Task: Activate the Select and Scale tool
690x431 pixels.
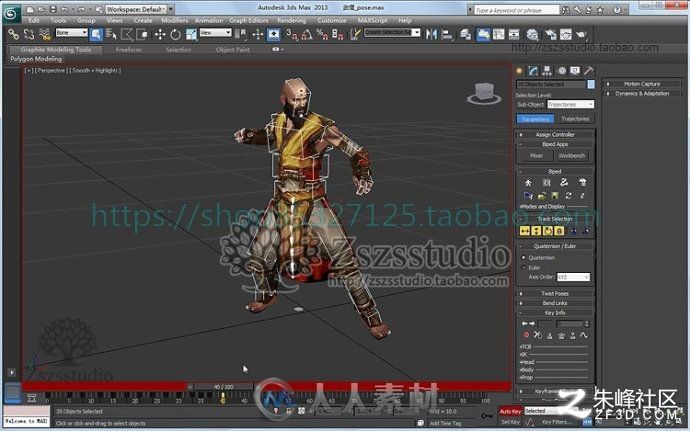Action: click(x=191, y=34)
